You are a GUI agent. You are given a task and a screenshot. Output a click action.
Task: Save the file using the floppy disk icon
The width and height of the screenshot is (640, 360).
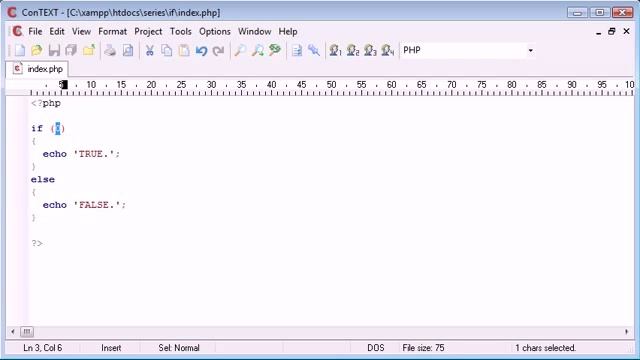(54, 51)
